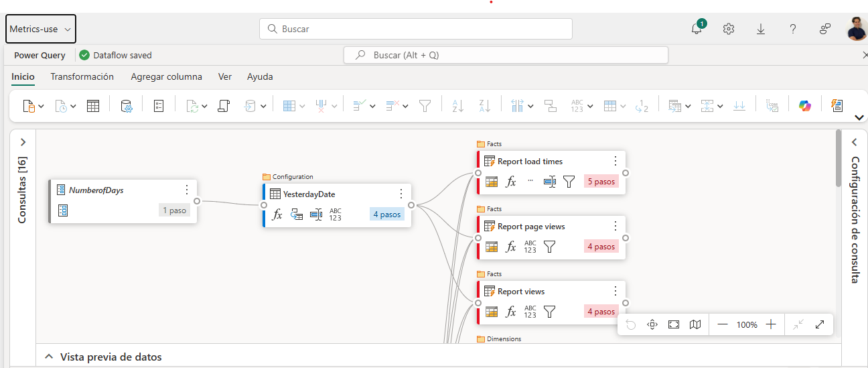Expand the Consultas [16] side pane
Screen dimensions: 868x368
point(23,142)
